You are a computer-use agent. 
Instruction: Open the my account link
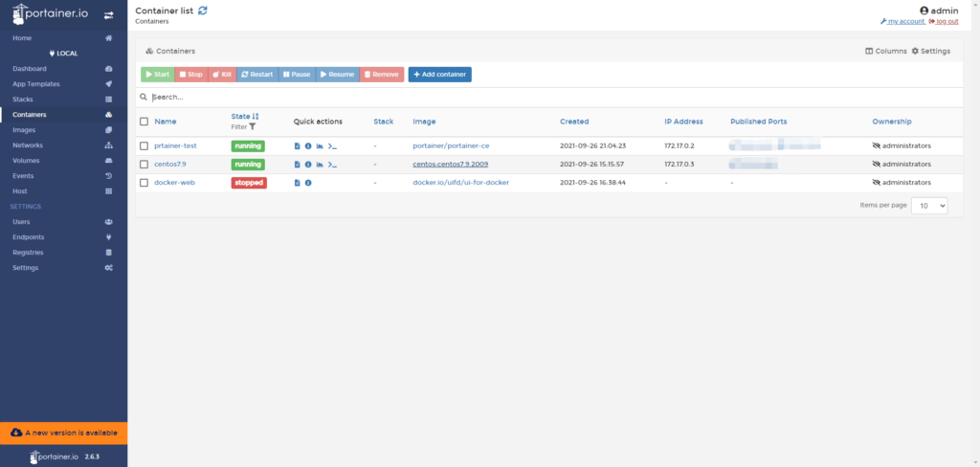click(902, 21)
